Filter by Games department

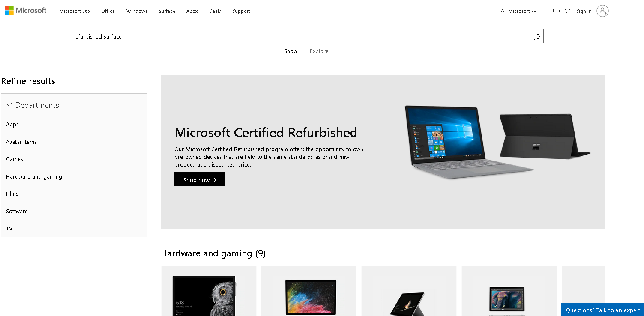pos(15,159)
